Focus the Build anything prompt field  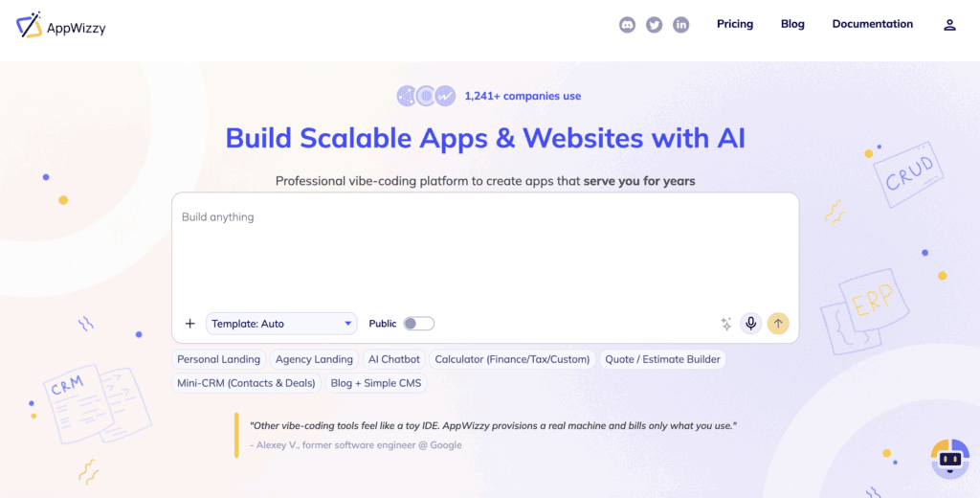pos(484,254)
